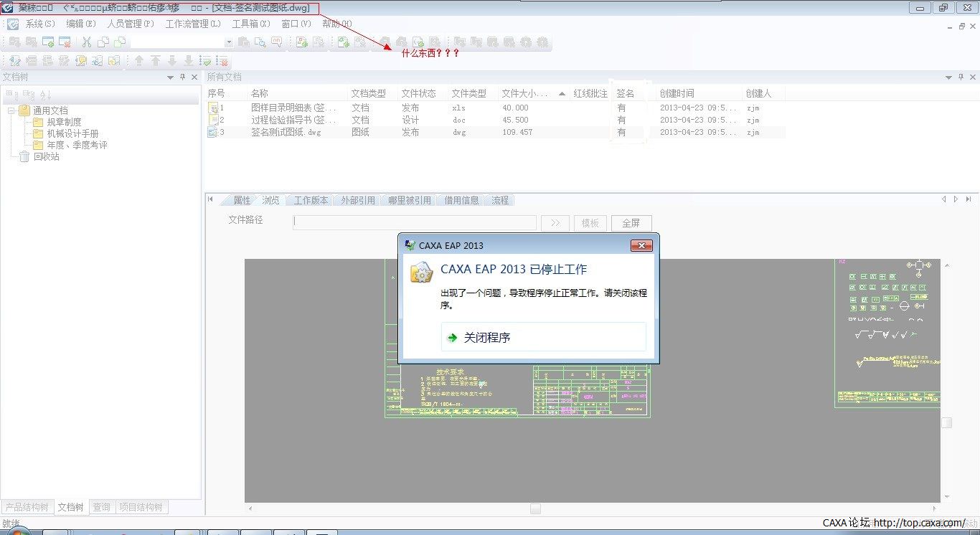Jump to last tab with end arrow
This screenshot has width=980, height=535.
(969, 199)
